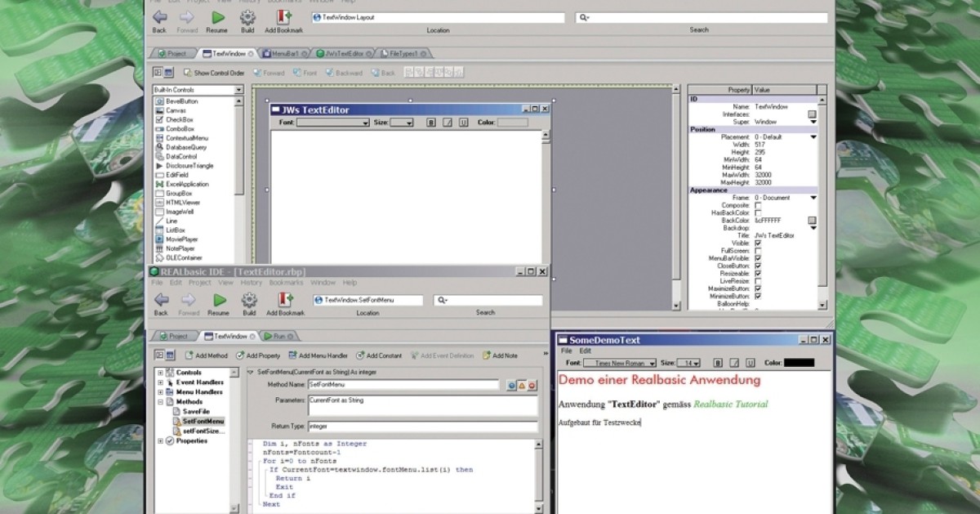Screen dimensions: 980x514
Task: Uncheck the Resizeable property checkbox
Action: [758, 273]
